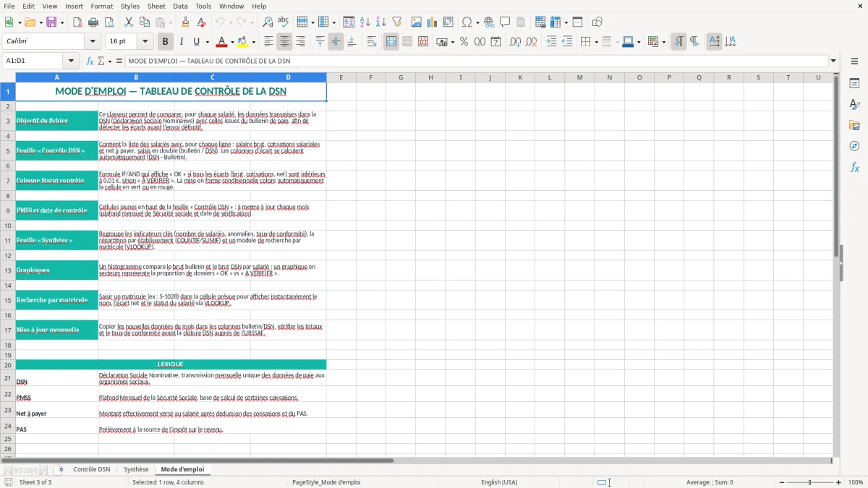Insert Pivot Table icon
The image size is (868, 488).
tap(448, 22)
